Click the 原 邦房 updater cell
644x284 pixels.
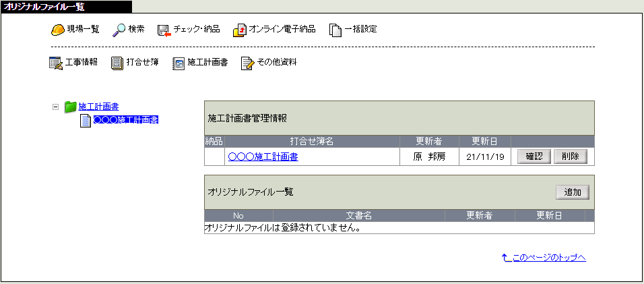[x=429, y=157]
